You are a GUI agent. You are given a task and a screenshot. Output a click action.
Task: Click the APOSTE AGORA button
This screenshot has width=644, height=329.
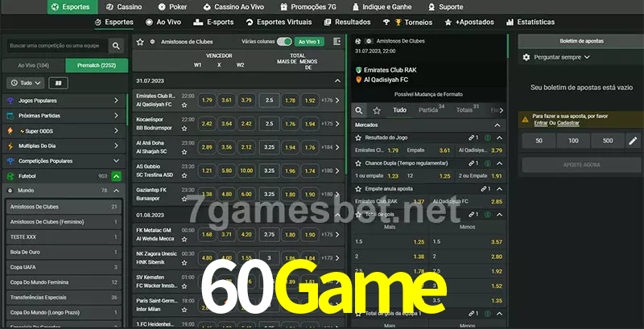581,165
